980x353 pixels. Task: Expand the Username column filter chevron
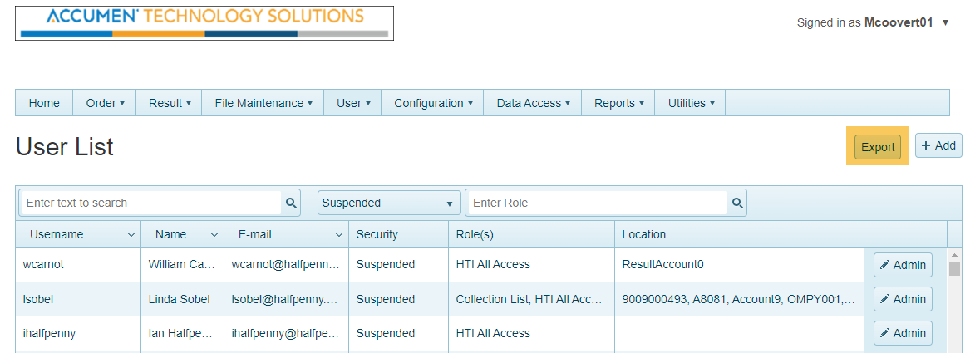[x=131, y=235]
